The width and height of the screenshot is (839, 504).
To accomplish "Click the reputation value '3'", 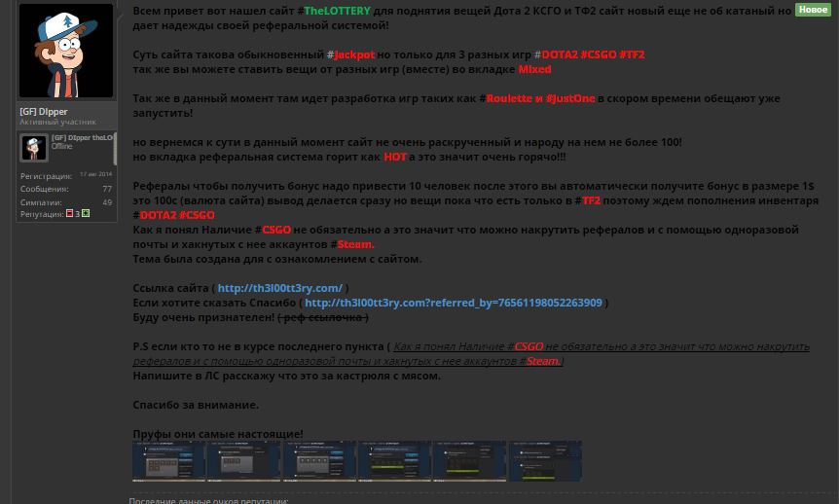I will click(x=77, y=214).
